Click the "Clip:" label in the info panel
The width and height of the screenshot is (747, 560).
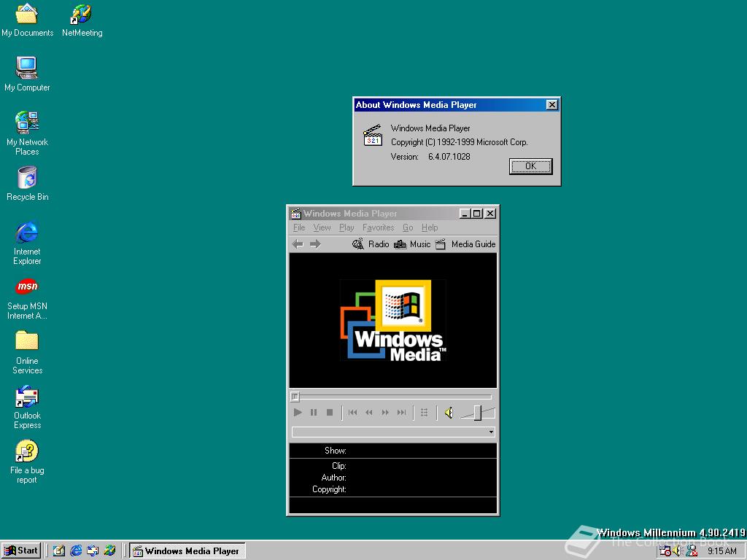click(x=338, y=466)
